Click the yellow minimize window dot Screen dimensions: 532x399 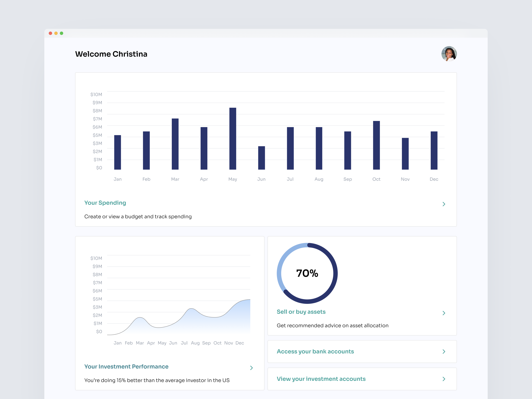coord(56,33)
